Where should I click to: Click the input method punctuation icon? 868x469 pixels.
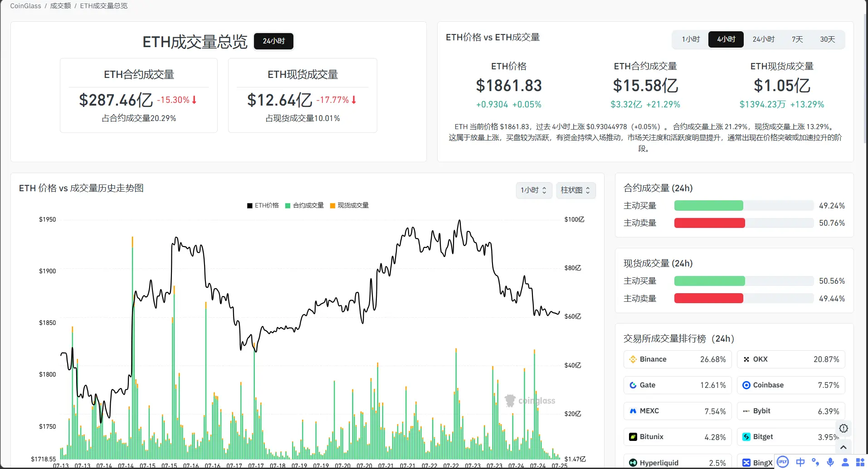click(815, 462)
